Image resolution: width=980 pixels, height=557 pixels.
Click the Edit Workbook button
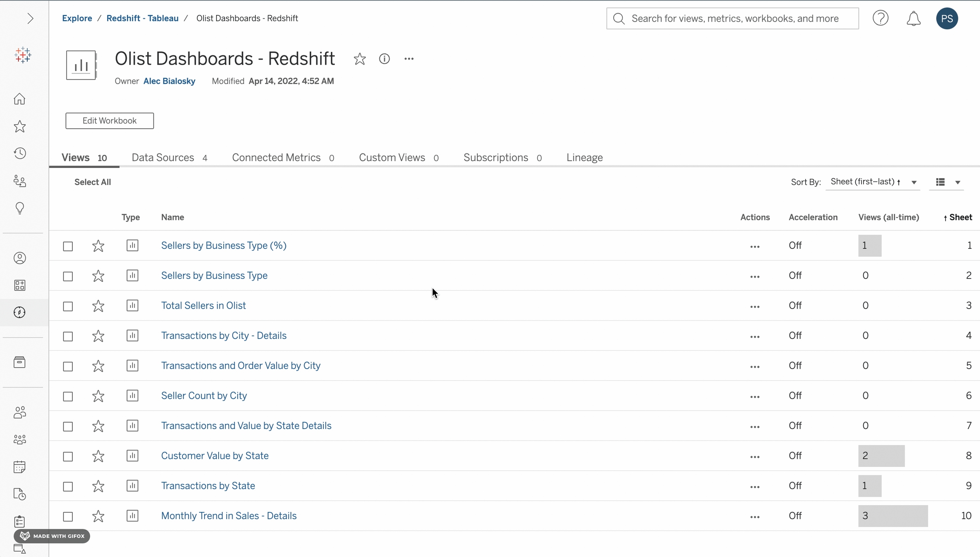click(x=109, y=121)
